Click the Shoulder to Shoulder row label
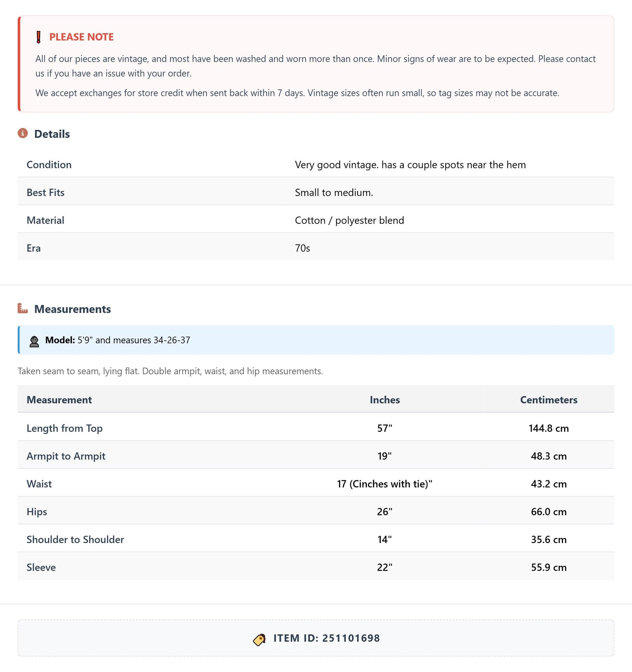 point(75,539)
